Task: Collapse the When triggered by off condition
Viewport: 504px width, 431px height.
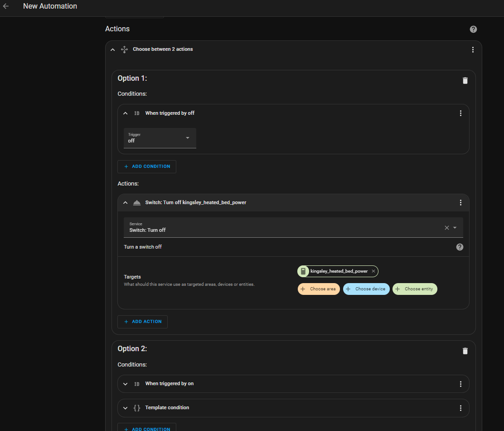Action: tap(125, 113)
